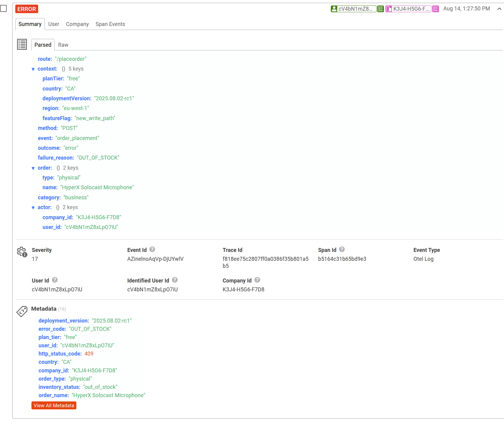Switch to the Raw tab

point(63,45)
